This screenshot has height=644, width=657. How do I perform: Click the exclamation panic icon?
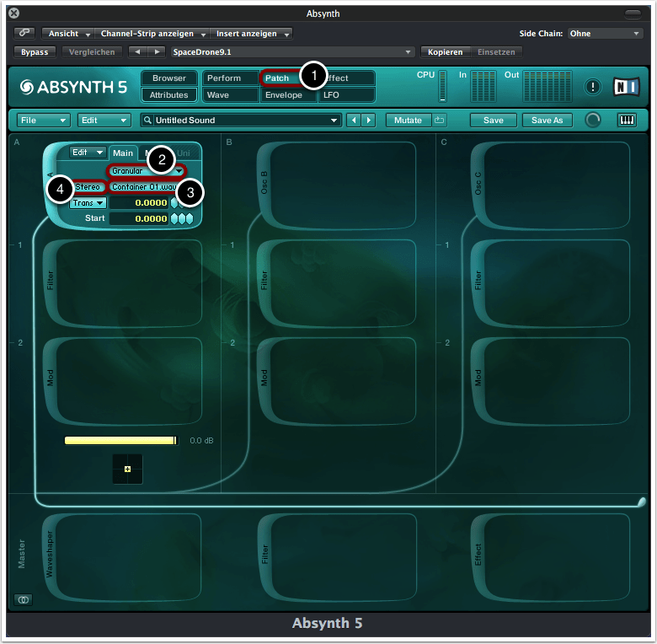[x=593, y=87]
